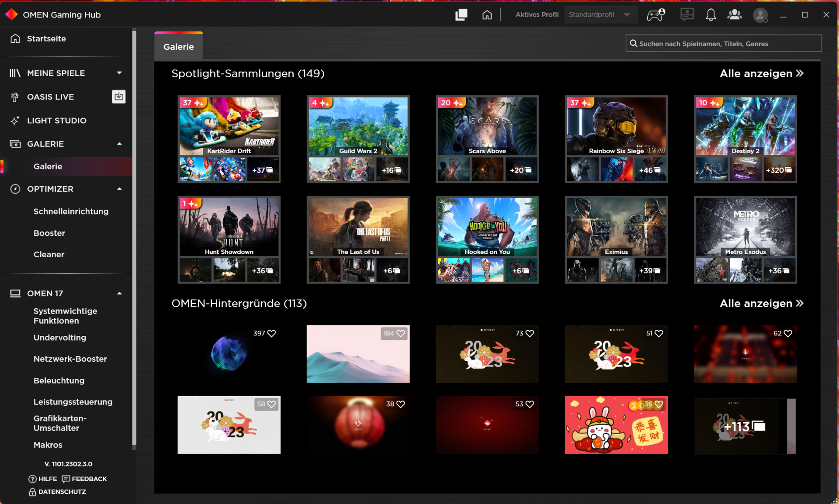
Task: Like the wallpaper with 397 hearts
Action: click(271, 333)
